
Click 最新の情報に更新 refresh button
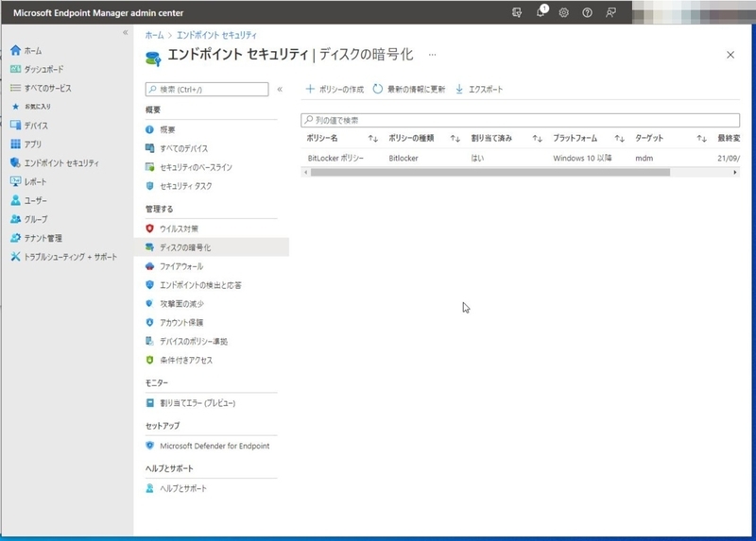(x=409, y=89)
